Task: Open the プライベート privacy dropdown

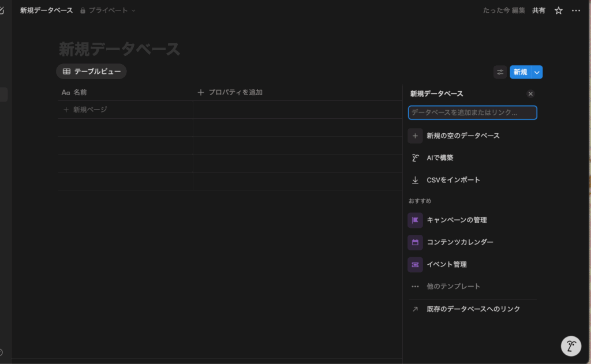Action: coord(108,10)
